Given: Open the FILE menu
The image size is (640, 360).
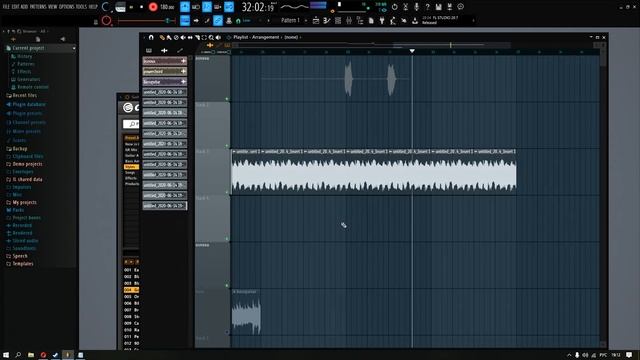Looking at the screenshot, I should point(6,7).
